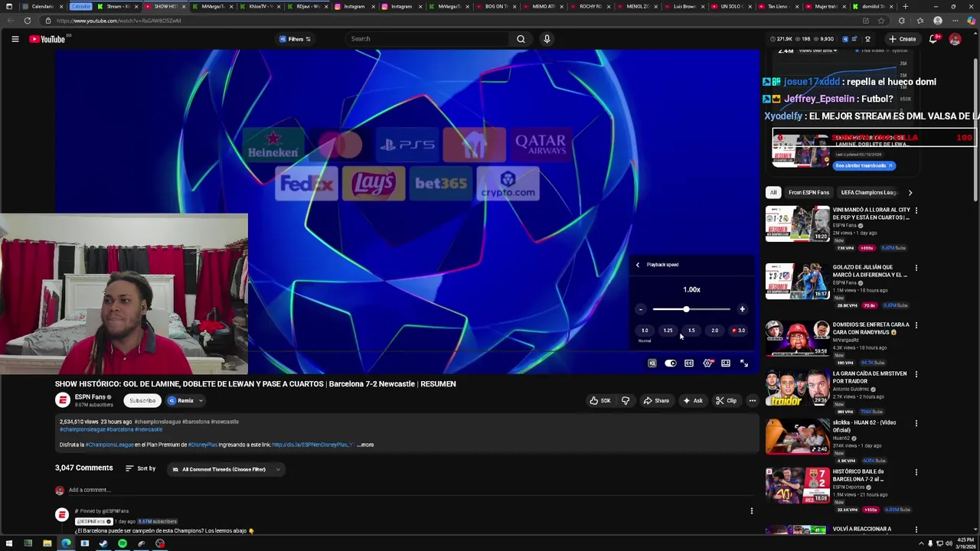This screenshot has height=551, width=980.
Task: Decrease playback speed with the minus button
Action: [641, 309]
